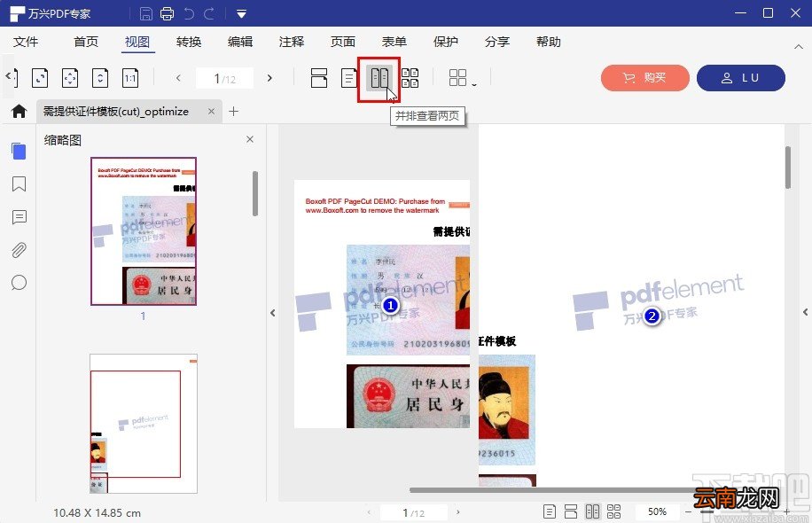Close the 缩略图 thumbnail panel
The height and width of the screenshot is (523, 812).
coord(250,139)
